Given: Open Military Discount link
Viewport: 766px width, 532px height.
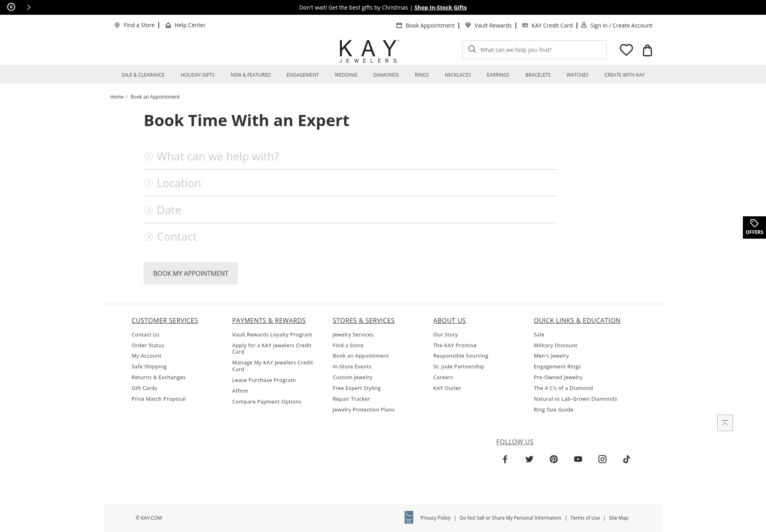Looking at the screenshot, I should tap(555, 345).
